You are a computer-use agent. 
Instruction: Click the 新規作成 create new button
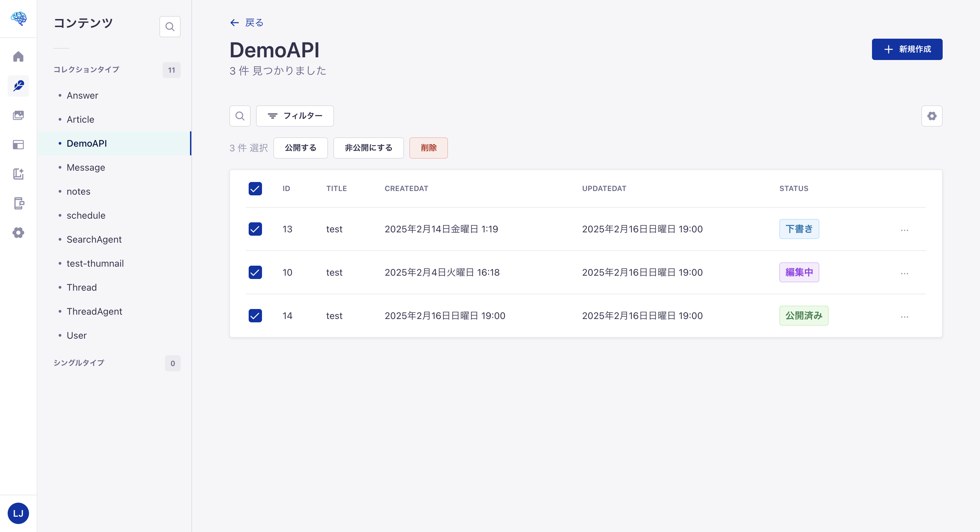point(907,49)
